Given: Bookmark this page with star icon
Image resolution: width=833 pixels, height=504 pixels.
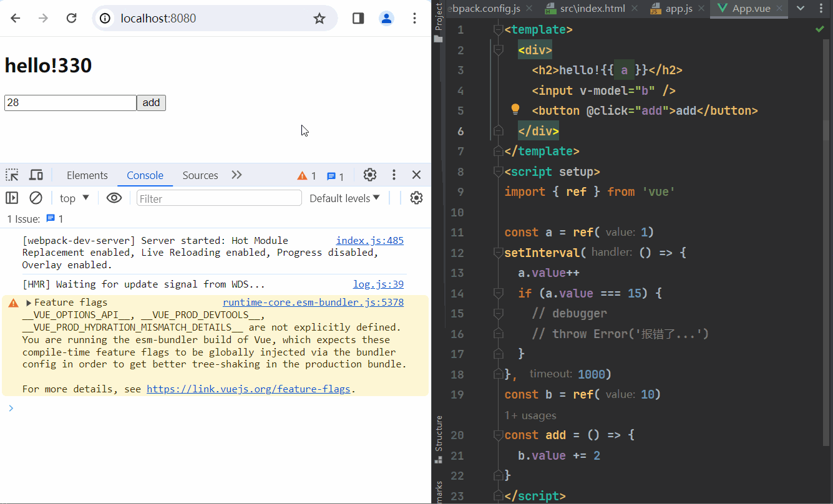Looking at the screenshot, I should point(319,18).
